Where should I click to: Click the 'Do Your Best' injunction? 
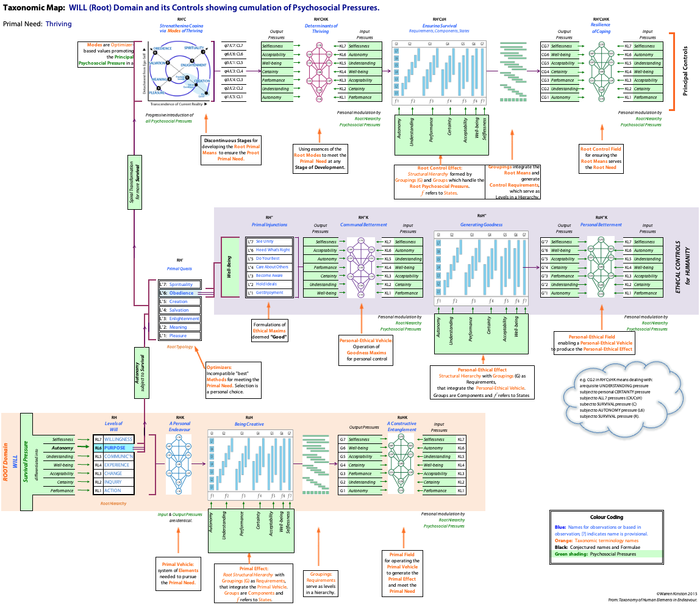point(270,259)
